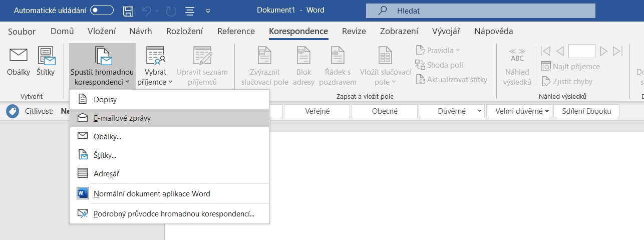Switch to the Vložení tab
The width and height of the screenshot is (644, 240).
click(x=102, y=31)
